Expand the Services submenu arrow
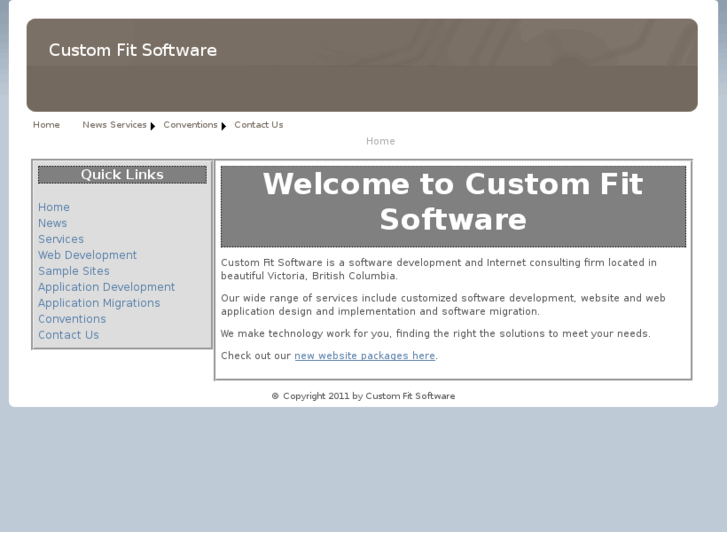Viewport: 727px width, 545px height. [x=153, y=126]
